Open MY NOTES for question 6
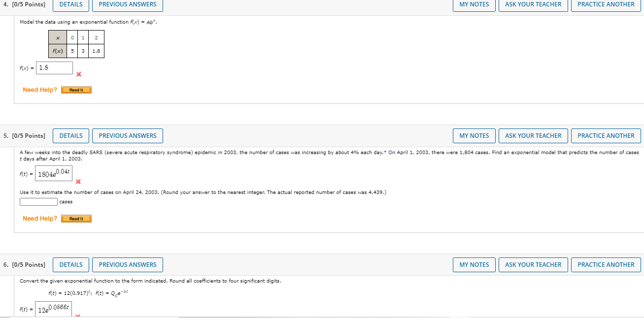This screenshot has height=318, width=644. (474, 264)
